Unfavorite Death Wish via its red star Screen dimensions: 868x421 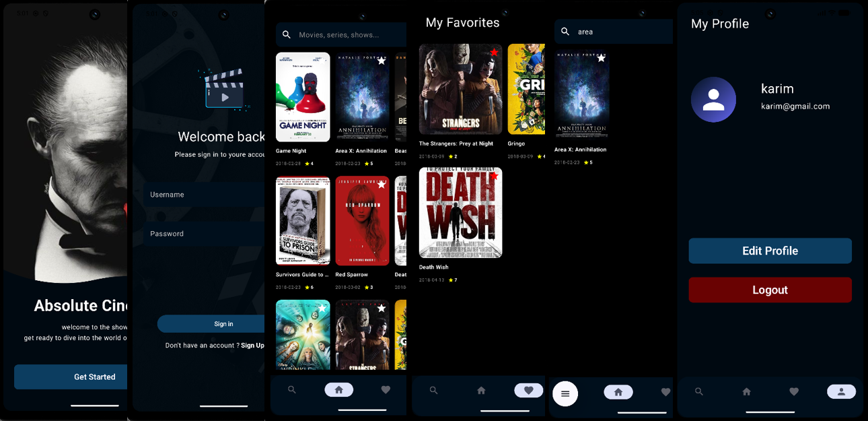pos(495,176)
